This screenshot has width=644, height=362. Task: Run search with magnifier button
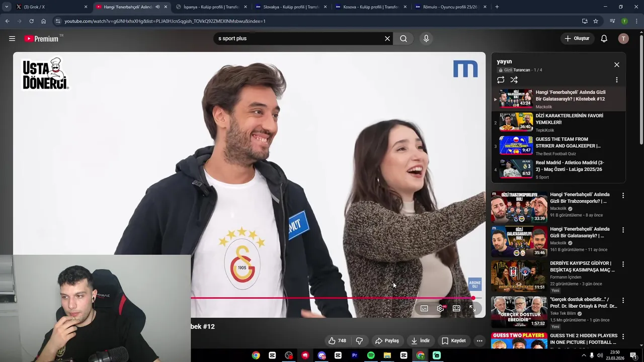click(404, 39)
